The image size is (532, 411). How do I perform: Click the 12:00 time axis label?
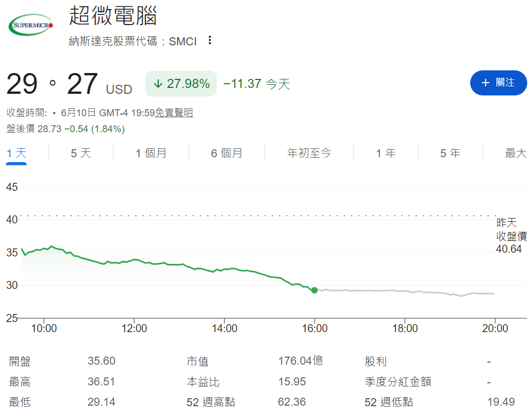(x=134, y=328)
